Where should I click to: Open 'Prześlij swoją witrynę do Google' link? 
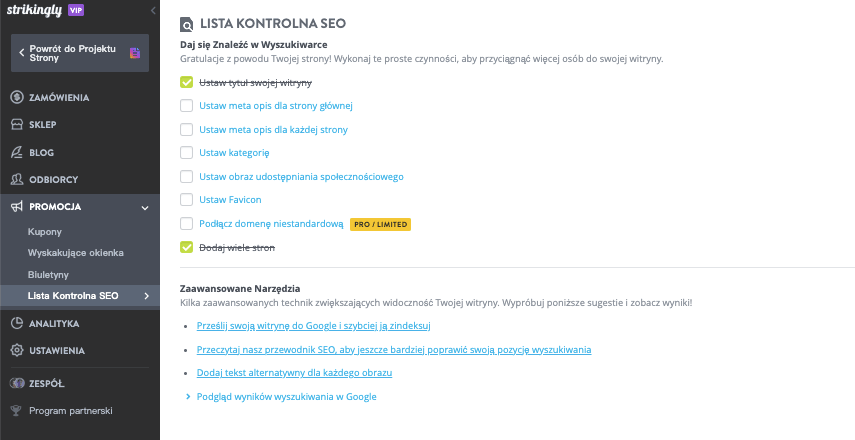tap(314, 326)
